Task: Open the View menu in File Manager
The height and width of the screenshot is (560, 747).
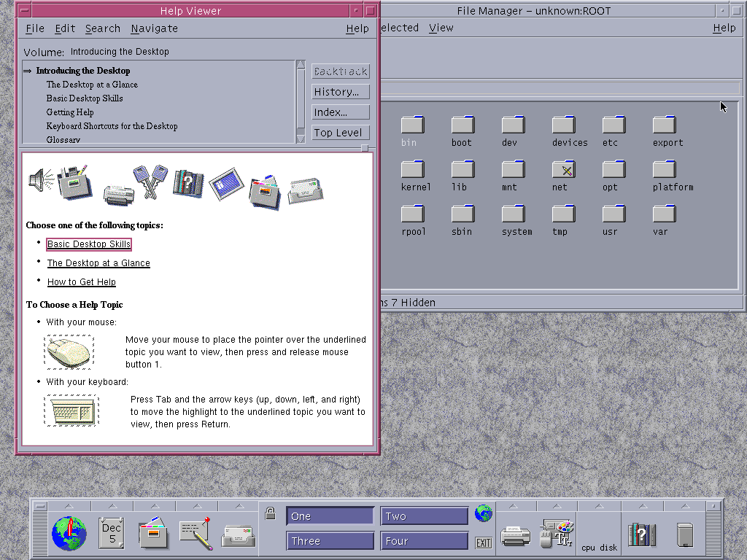Action: click(x=441, y=28)
